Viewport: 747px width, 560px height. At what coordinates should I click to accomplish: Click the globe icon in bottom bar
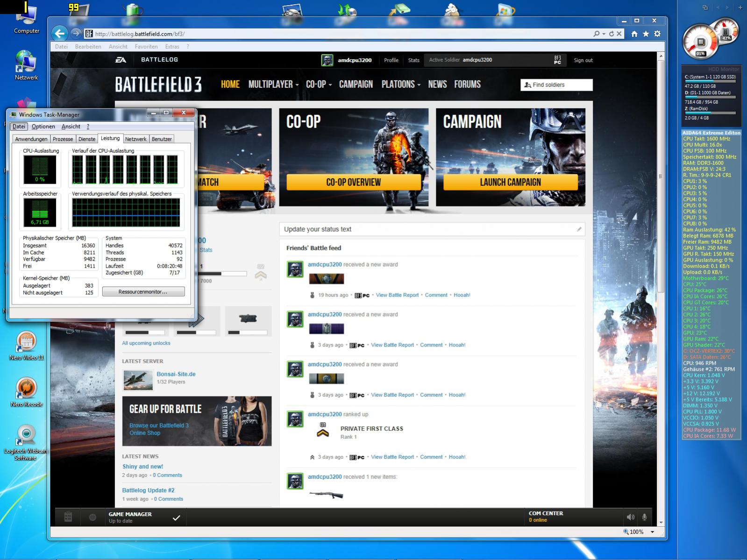point(92,517)
